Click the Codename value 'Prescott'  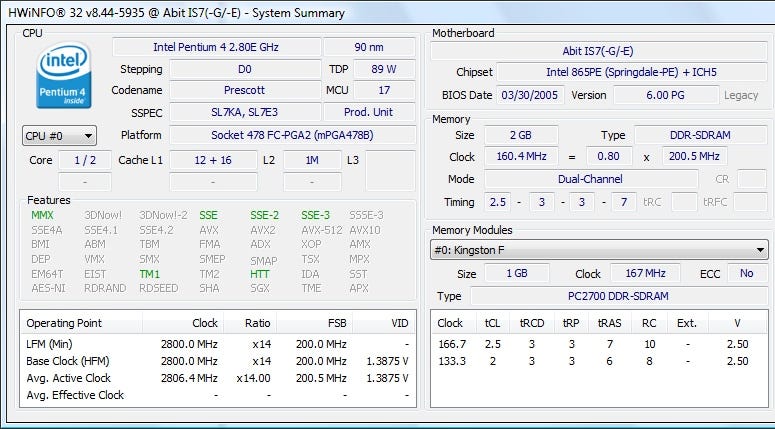[245, 90]
